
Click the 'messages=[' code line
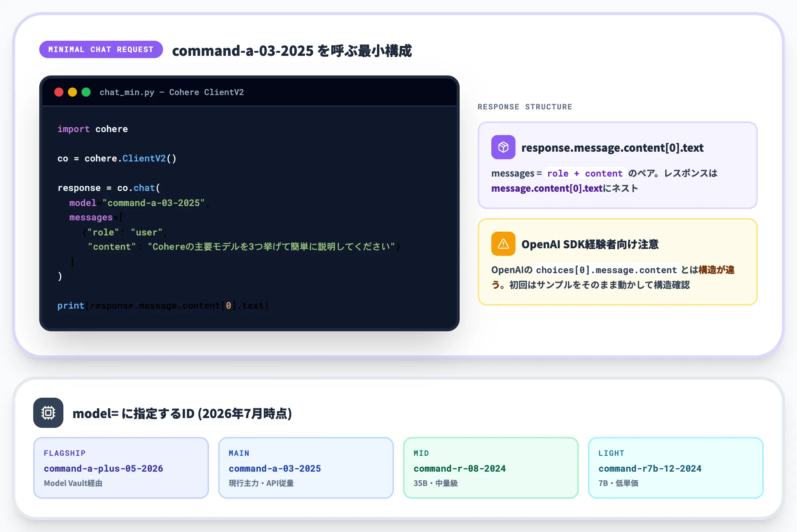96,217
